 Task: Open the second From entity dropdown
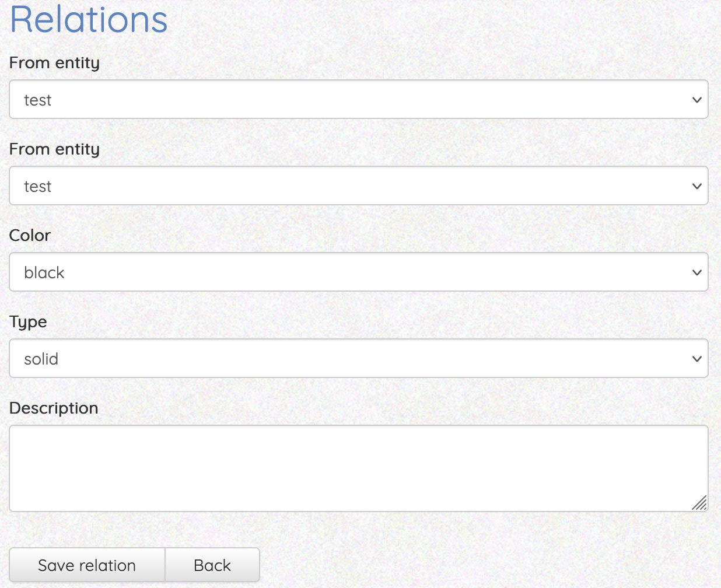tap(358, 186)
